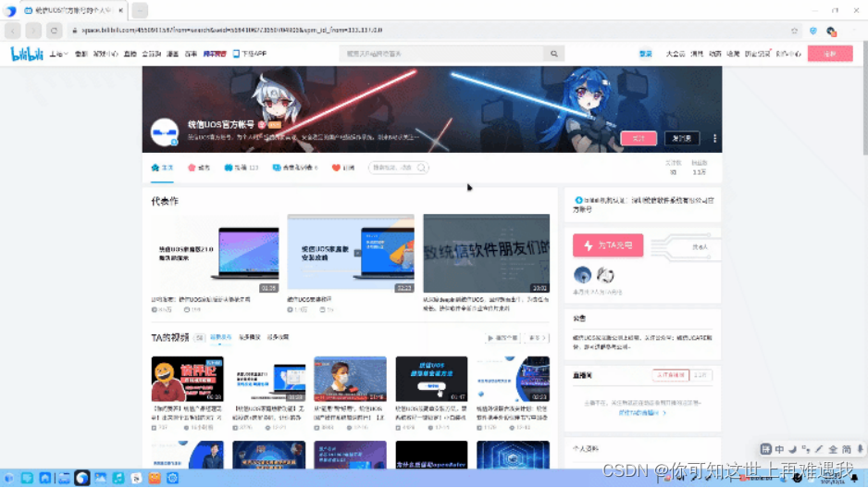
Task: Open the browser icon in the taskbar
Action: [x=82, y=478]
